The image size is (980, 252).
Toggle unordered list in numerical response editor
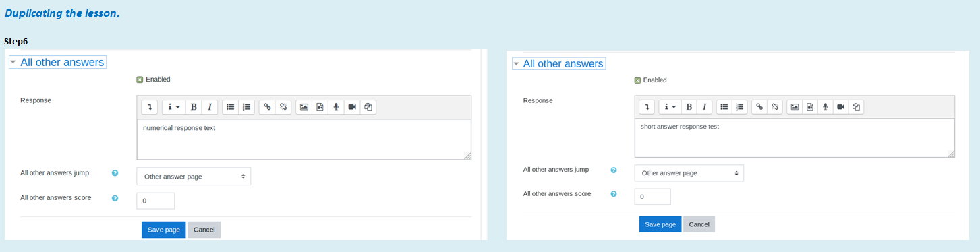[x=231, y=106]
